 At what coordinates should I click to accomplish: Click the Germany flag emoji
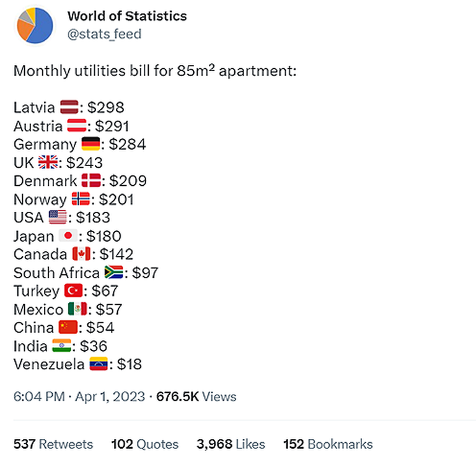[90, 144]
